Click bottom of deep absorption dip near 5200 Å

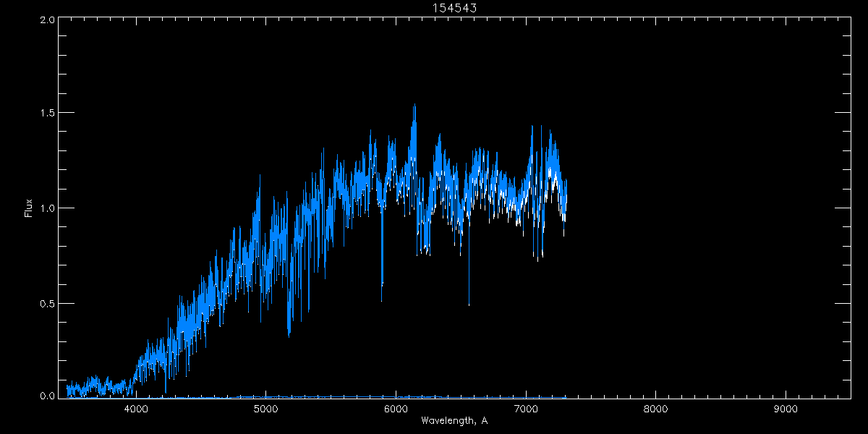[x=289, y=335]
